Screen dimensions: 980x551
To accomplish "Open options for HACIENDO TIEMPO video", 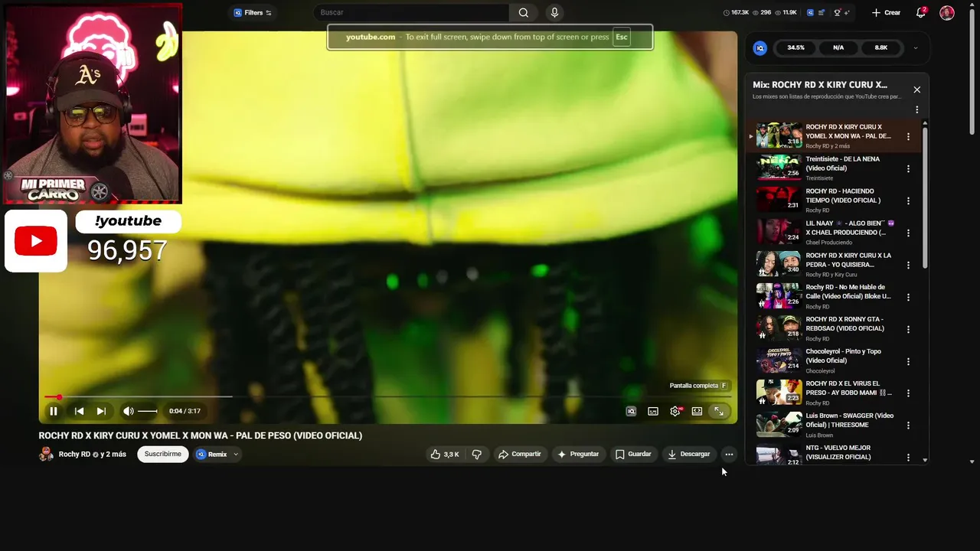I will pos(909,201).
